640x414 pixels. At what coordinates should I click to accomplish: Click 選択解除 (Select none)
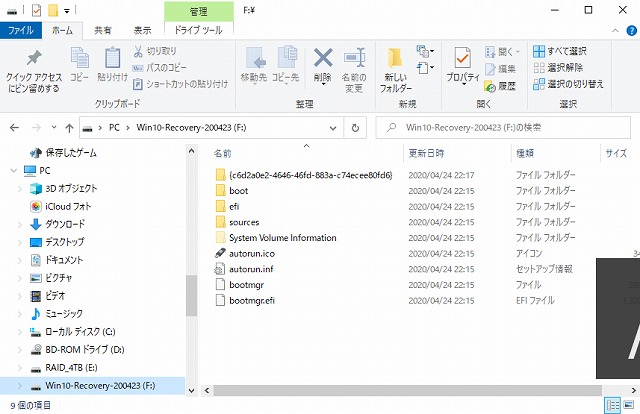tap(558, 67)
